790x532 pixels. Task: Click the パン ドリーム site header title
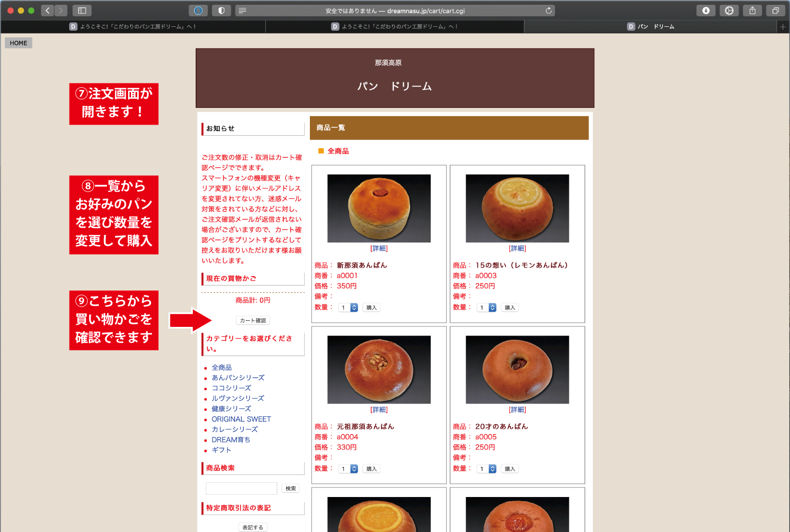(394, 86)
